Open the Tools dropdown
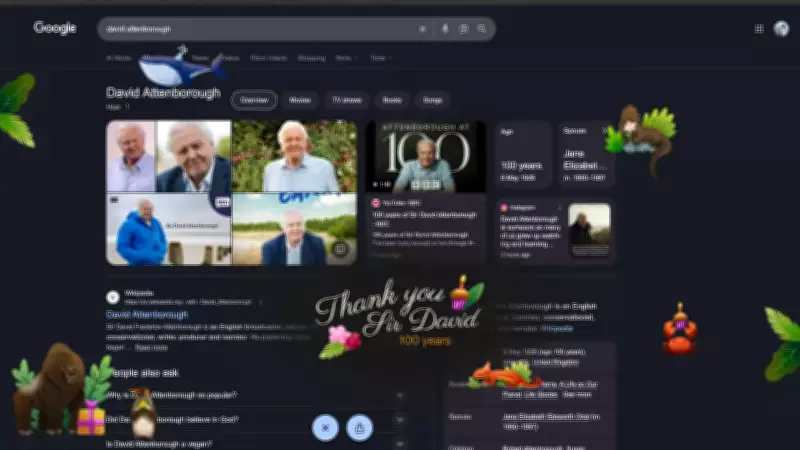The width and height of the screenshot is (800, 450). coord(381,58)
